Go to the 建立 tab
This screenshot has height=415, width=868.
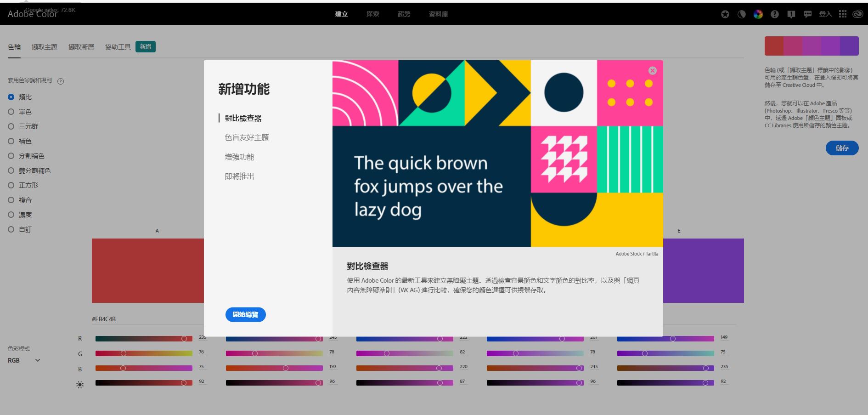tap(342, 14)
